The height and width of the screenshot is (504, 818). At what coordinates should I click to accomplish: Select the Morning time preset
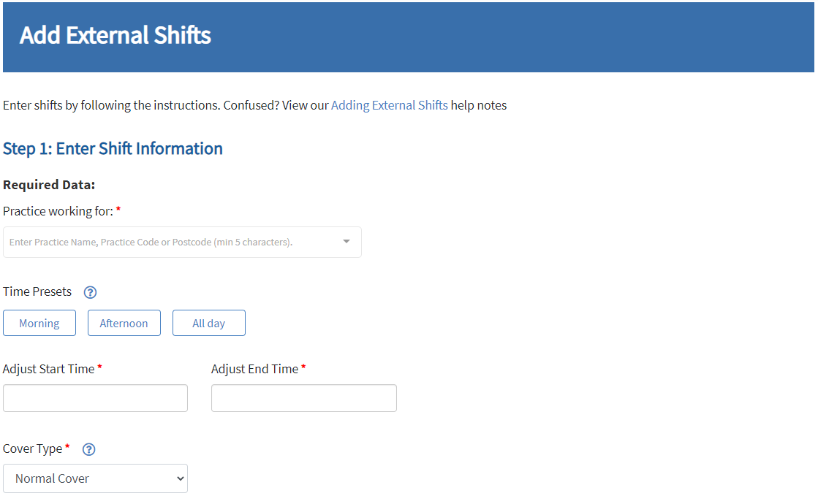point(39,324)
